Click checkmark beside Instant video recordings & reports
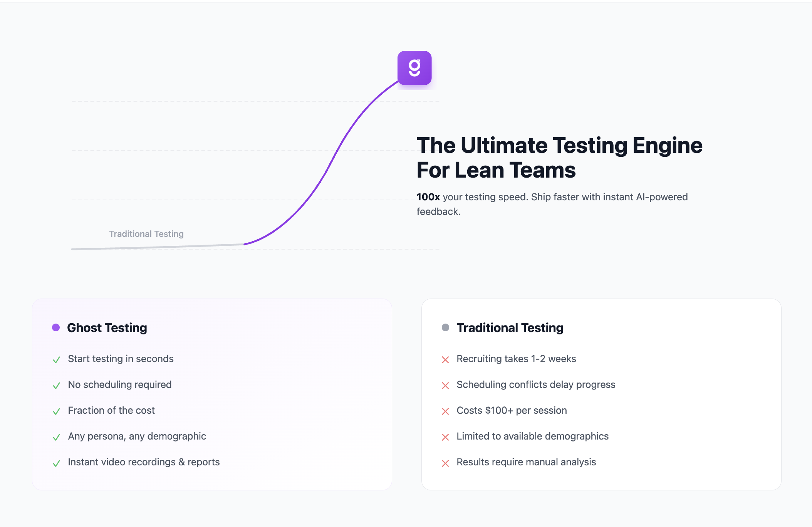Viewport: 812px width, 527px height. click(x=56, y=463)
